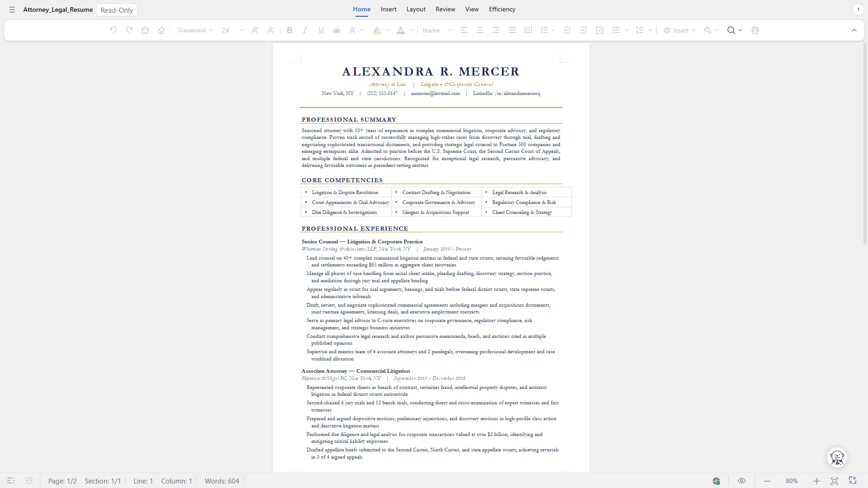Switch to the Layout tab

coord(416,9)
